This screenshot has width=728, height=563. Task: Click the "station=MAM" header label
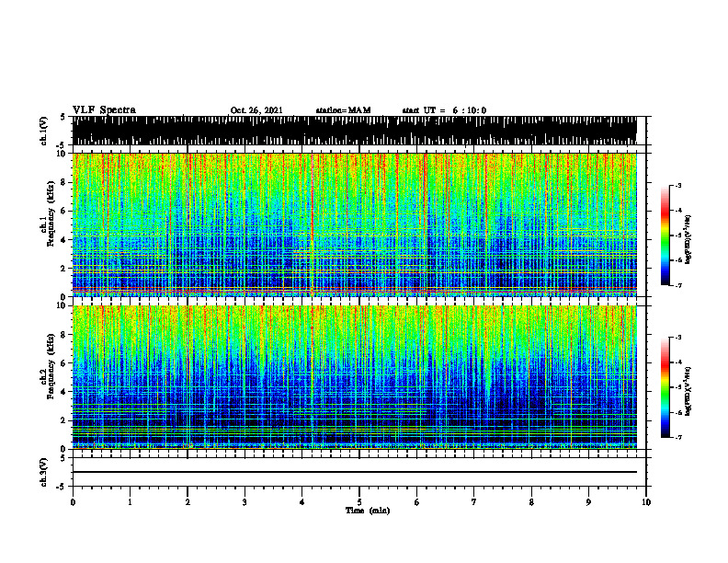click(x=343, y=110)
